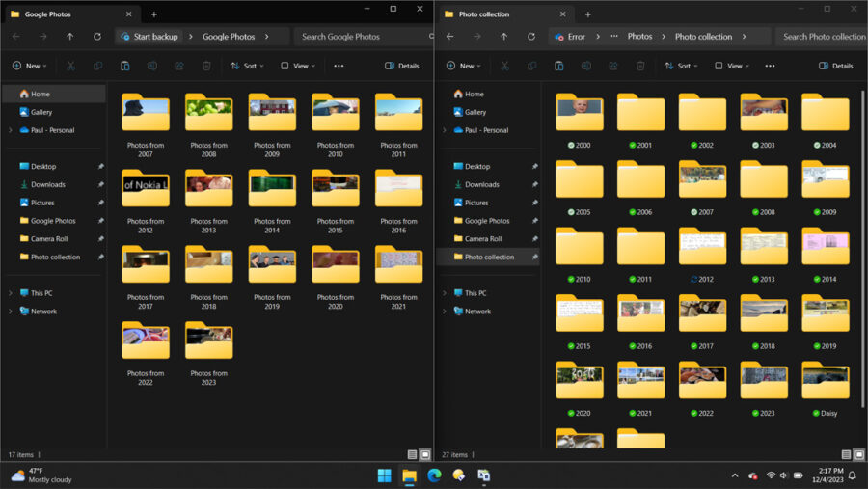868x489 pixels.
Task: Switch Photo collection window to details list view
Action: (x=847, y=454)
